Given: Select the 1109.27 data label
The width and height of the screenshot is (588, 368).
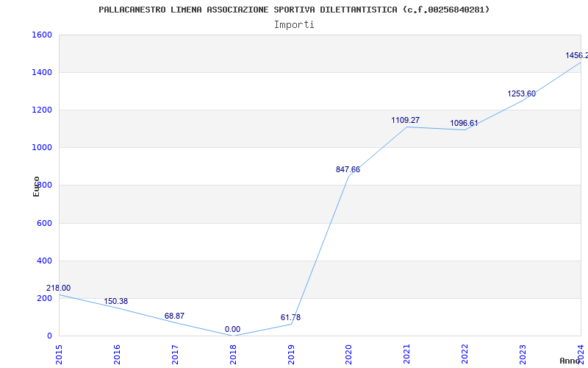Looking at the screenshot, I should tap(406, 120).
